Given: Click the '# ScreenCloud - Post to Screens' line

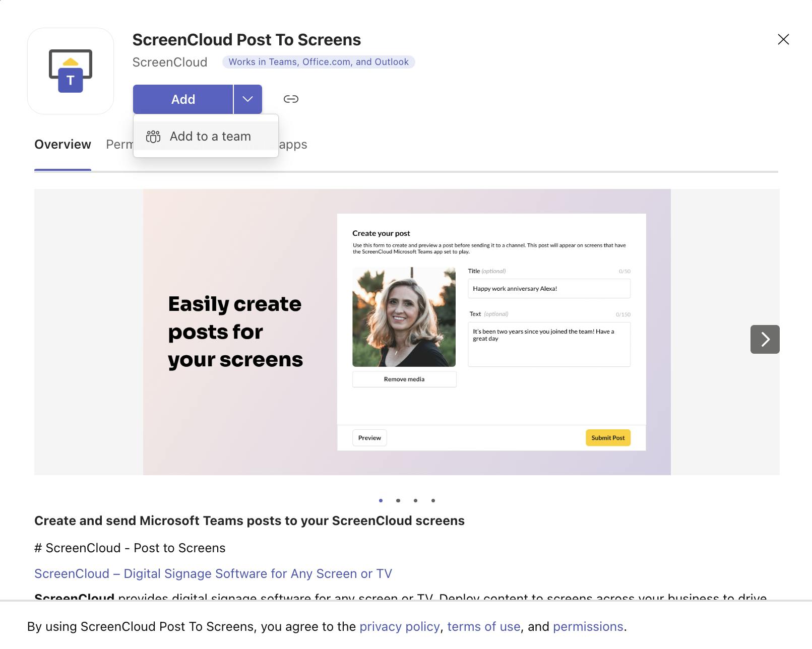Looking at the screenshot, I should click(x=130, y=548).
